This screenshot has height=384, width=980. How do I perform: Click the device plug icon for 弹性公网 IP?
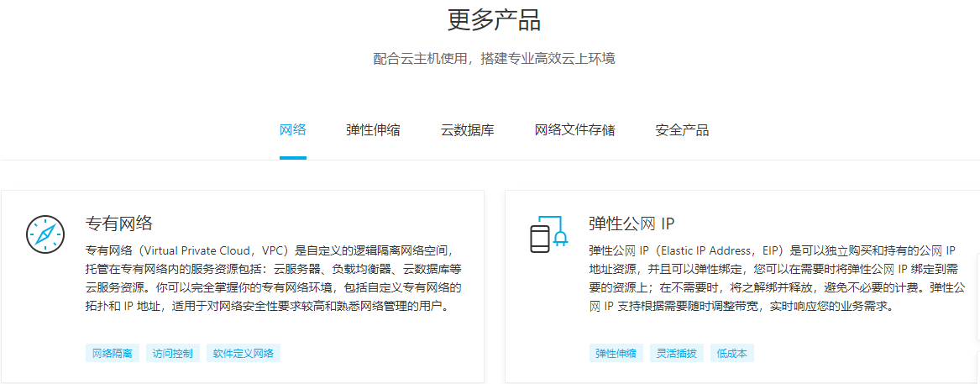click(548, 234)
